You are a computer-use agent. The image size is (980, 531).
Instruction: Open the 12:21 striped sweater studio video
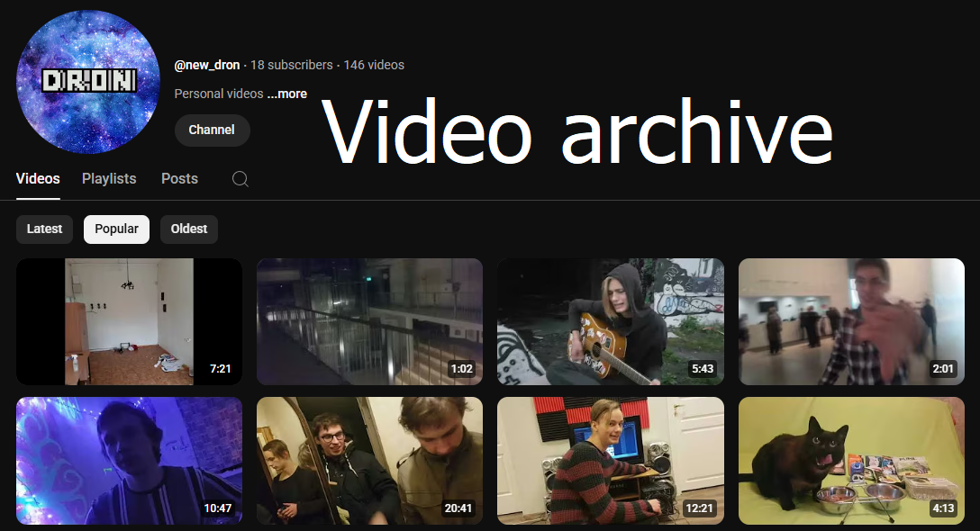[x=610, y=460]
